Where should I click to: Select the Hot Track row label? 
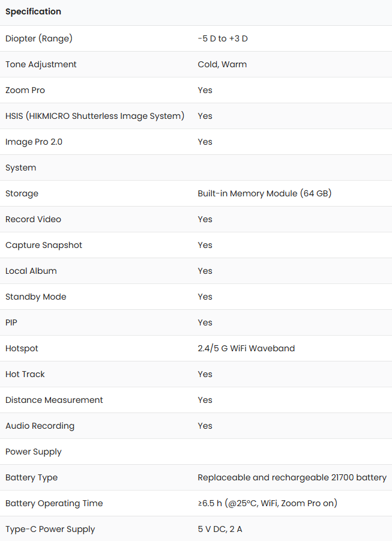click(x=25, y=374)
